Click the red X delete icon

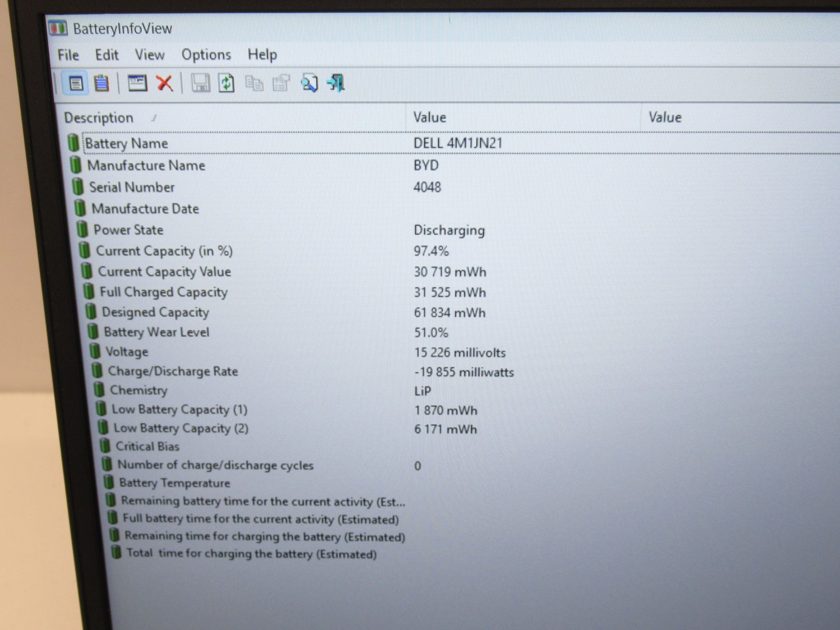[164, 83]
